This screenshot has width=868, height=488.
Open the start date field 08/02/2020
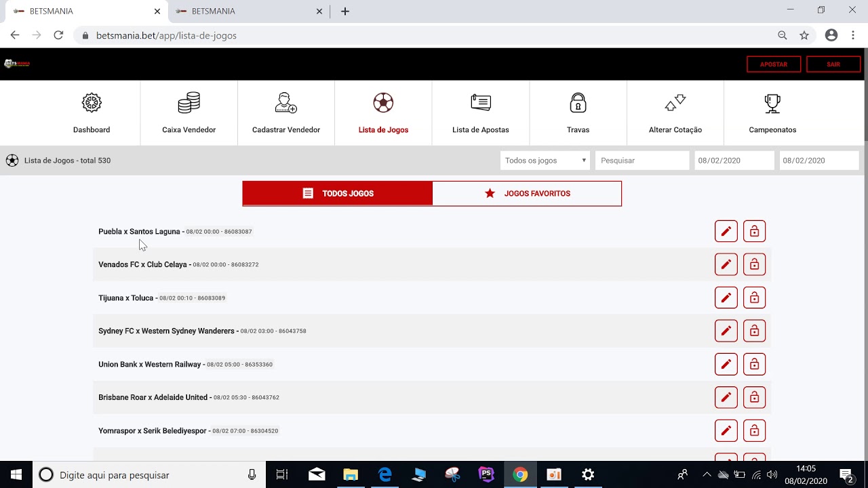(x=734, y=161)
